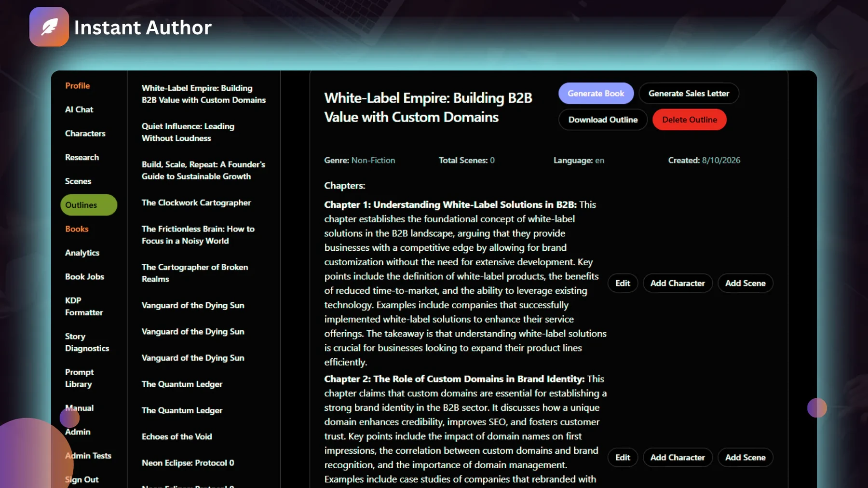Viewport: 868px width, 488px height.
Task: Edit Chapter 1
Action: click(x=623, y=283)
